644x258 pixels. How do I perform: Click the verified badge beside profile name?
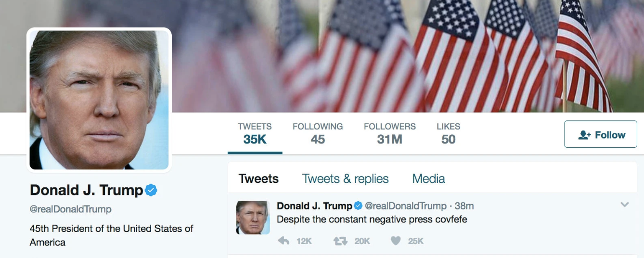coord(151,190)
